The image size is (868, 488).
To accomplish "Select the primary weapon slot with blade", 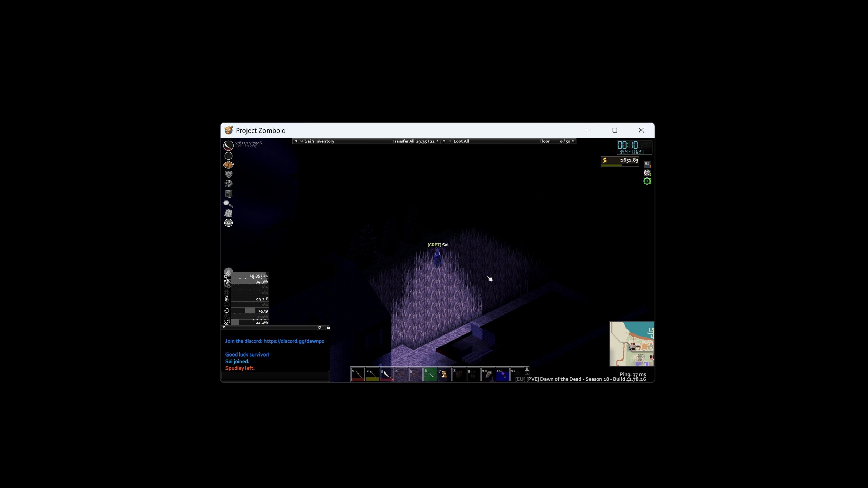I will click(228, 146).
